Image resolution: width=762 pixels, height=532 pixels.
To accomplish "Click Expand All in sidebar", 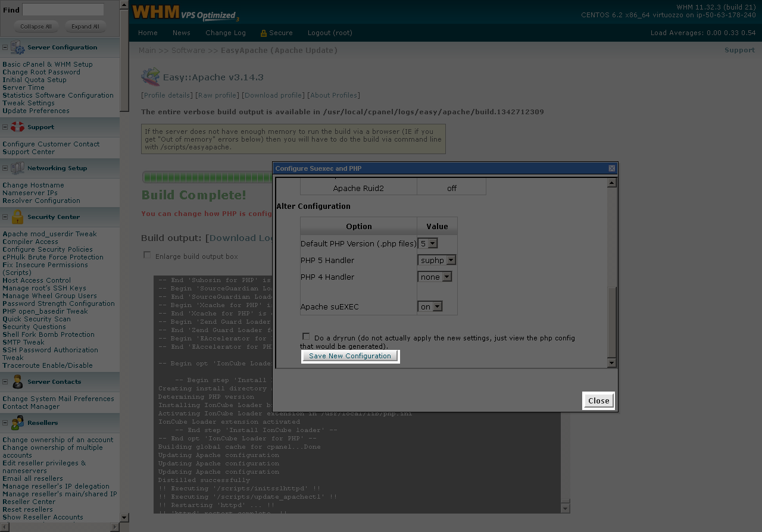I will coord(85,26).
